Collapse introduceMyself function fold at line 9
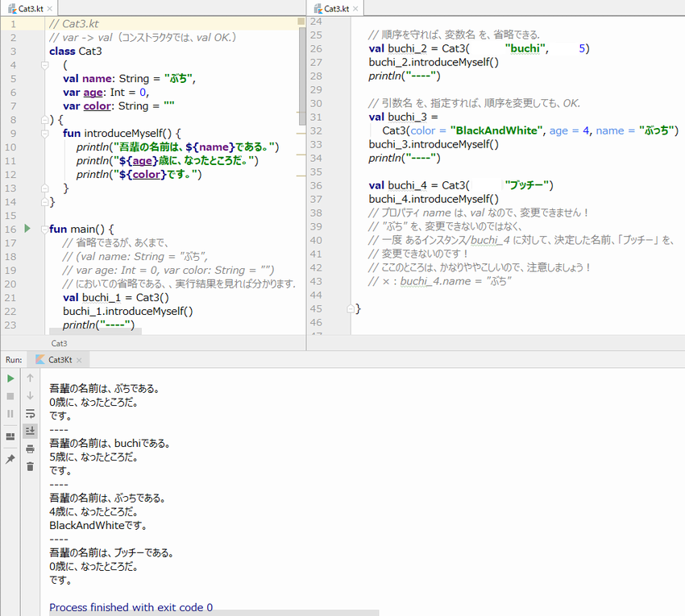685x616 pixels. (44, 133)
